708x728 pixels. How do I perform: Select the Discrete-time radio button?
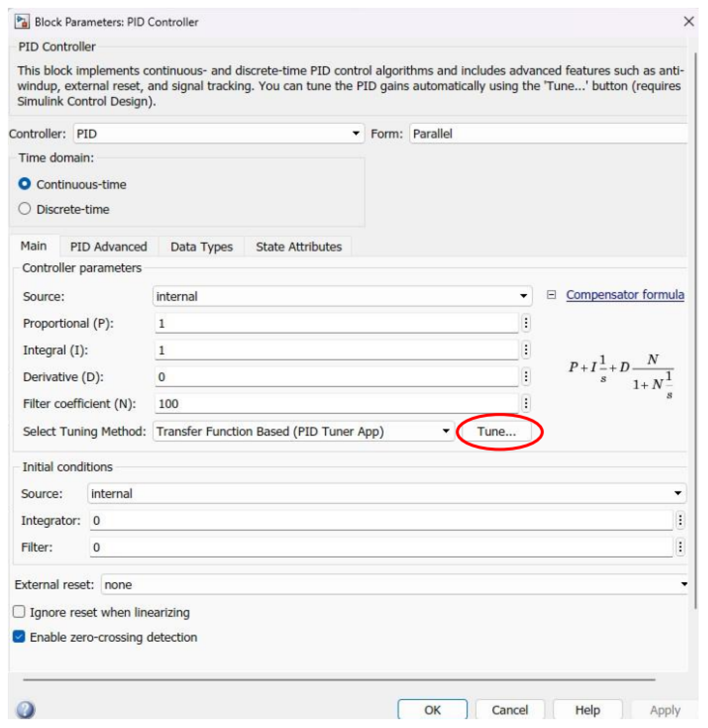click(x=25, y=209)
